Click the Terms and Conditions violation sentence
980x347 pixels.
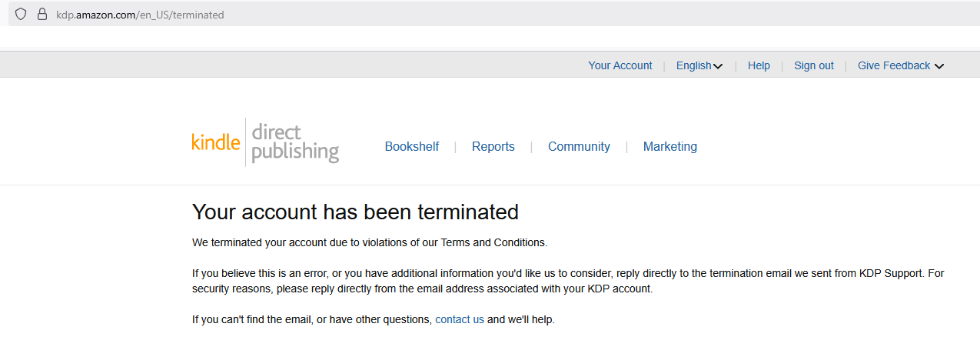pos(370,242)
